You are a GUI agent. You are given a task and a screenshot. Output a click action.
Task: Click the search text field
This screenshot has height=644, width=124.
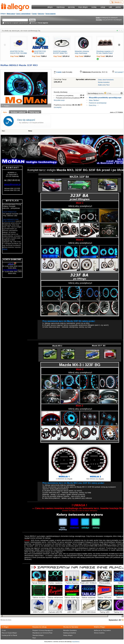coord(15,20)
